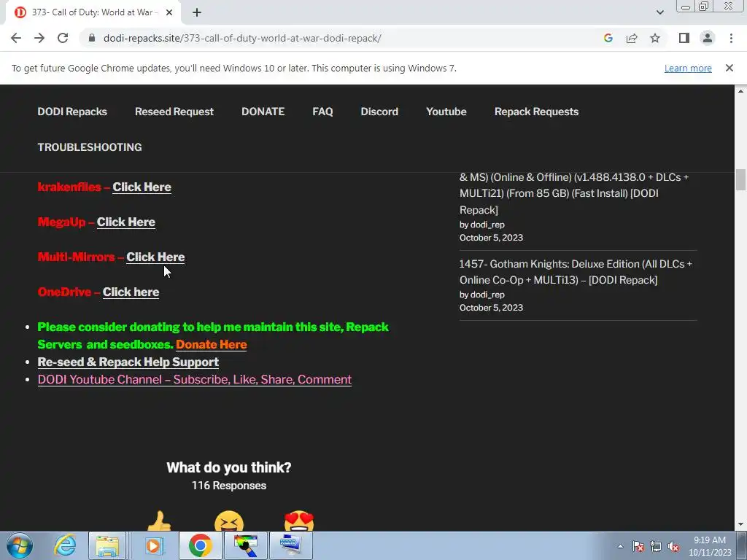Open TROUBLESHOOTING menu item
This screenshot has height=560, width=747.
tap(90, 147)
